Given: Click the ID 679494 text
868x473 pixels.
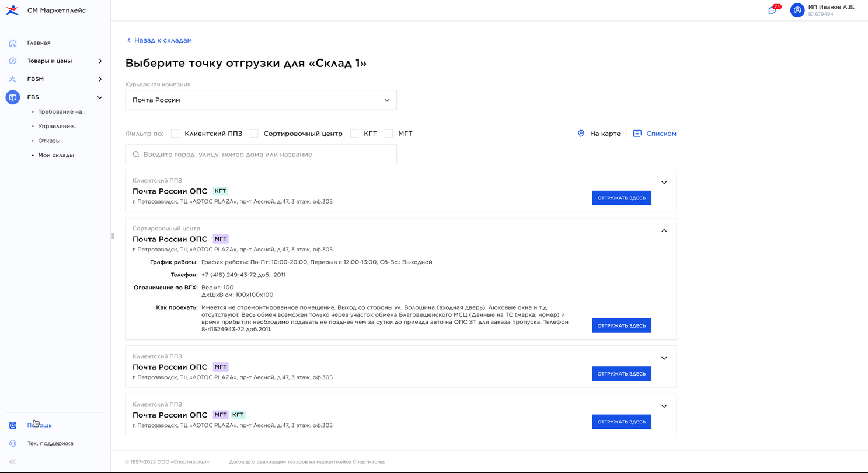Looking at the screenshot, I should (821, 14).
